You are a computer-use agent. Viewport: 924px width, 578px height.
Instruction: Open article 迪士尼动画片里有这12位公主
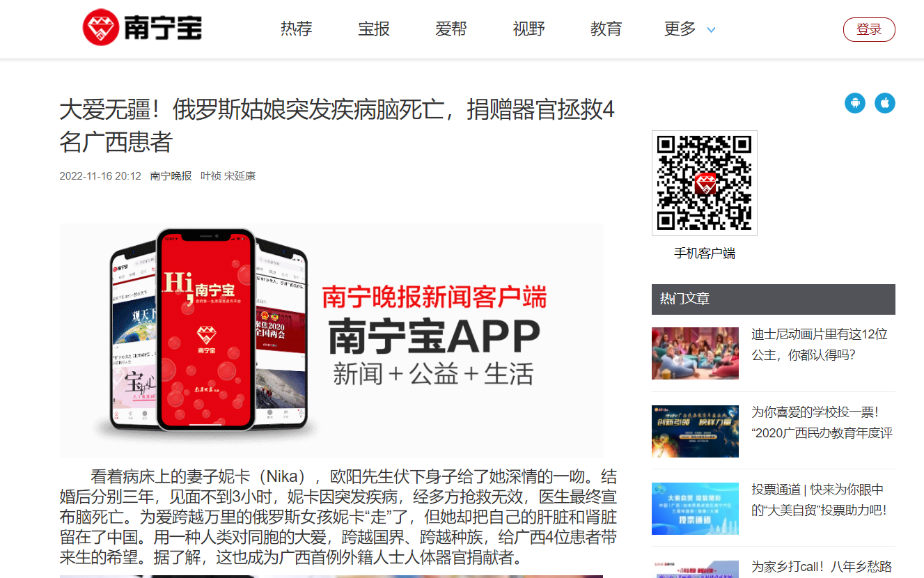[820, 345]
